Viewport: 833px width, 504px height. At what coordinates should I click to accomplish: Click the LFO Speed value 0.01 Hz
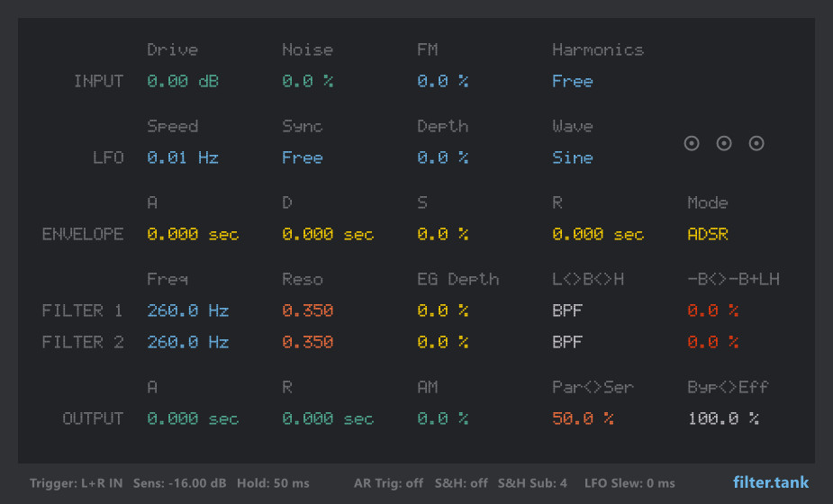tap(183, 157)
